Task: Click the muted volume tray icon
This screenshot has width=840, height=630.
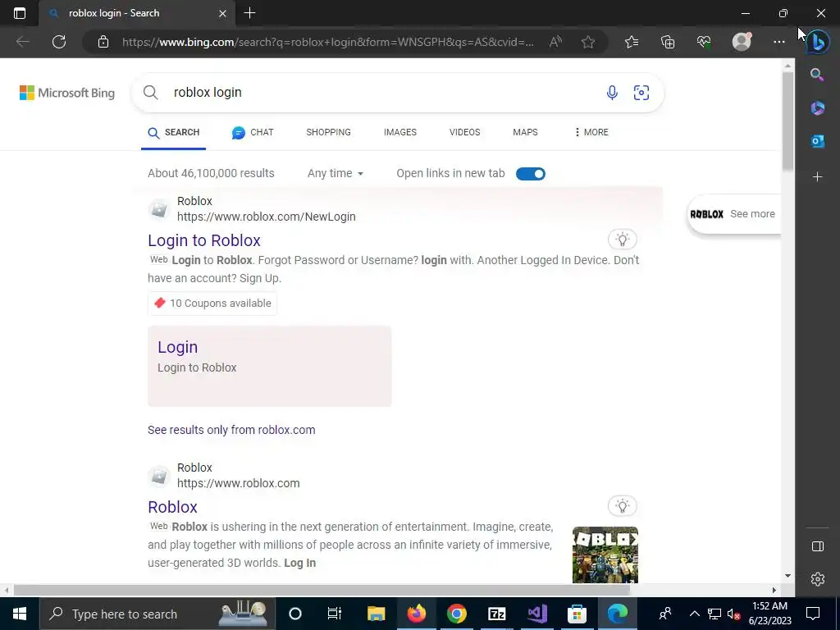Action: click(733, 614)
